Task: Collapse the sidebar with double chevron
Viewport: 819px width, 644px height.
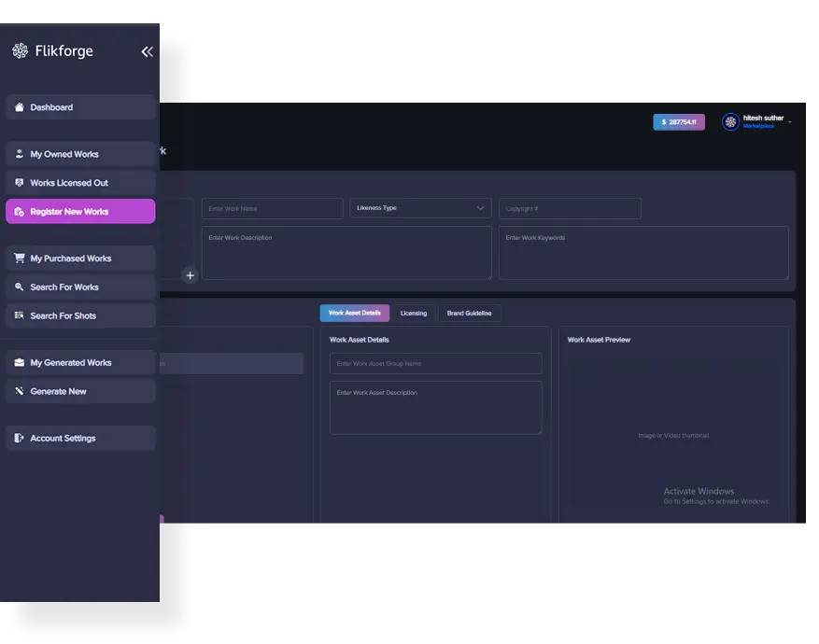Action: coord(147,51)
